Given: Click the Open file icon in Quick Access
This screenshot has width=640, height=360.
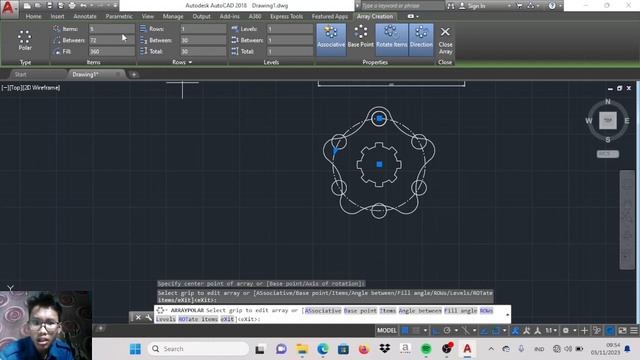Looking at the screenshot, I should click(x=38, y=6).
